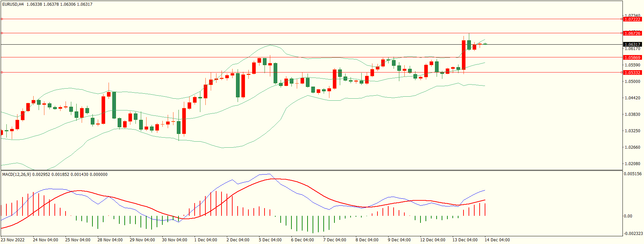Image resolution: width=644 pixels, height=244 pixels.
Task: Click the 30 Nov 04:00 time axis label
Action: 174,240
